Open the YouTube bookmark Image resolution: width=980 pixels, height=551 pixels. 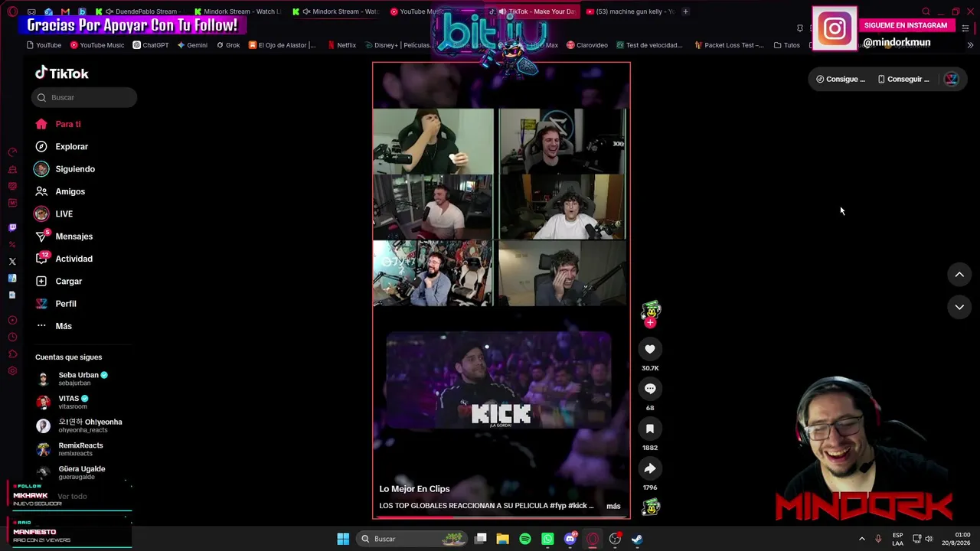point(44,45)
